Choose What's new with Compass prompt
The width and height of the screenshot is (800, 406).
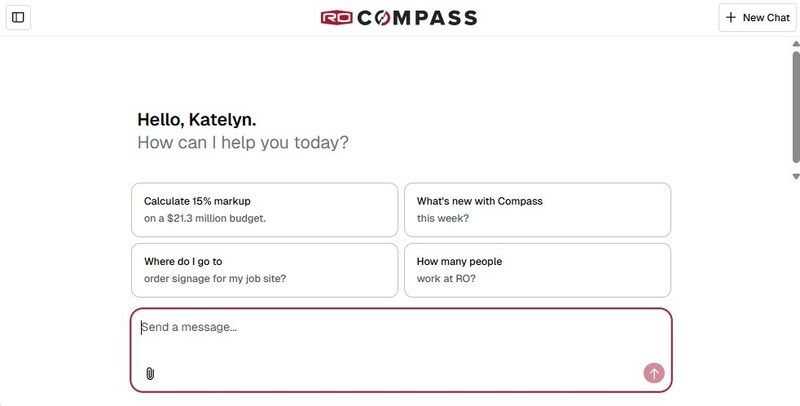coord(537,209)
